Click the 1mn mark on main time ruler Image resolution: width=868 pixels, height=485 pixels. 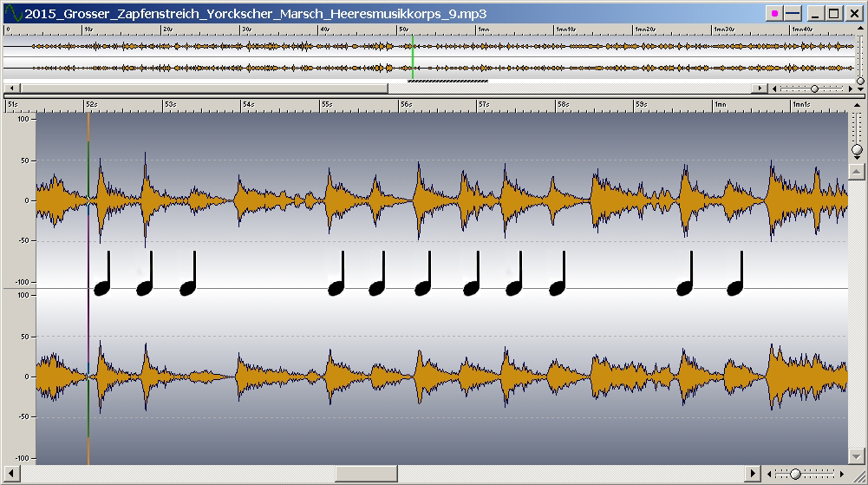click(720, 104)
